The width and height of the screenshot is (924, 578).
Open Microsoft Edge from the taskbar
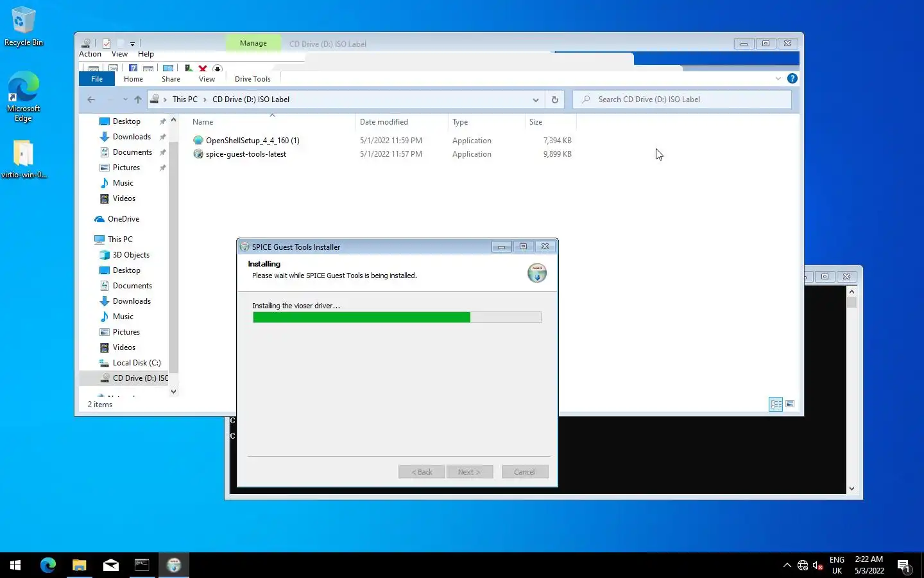coord(48,565)
